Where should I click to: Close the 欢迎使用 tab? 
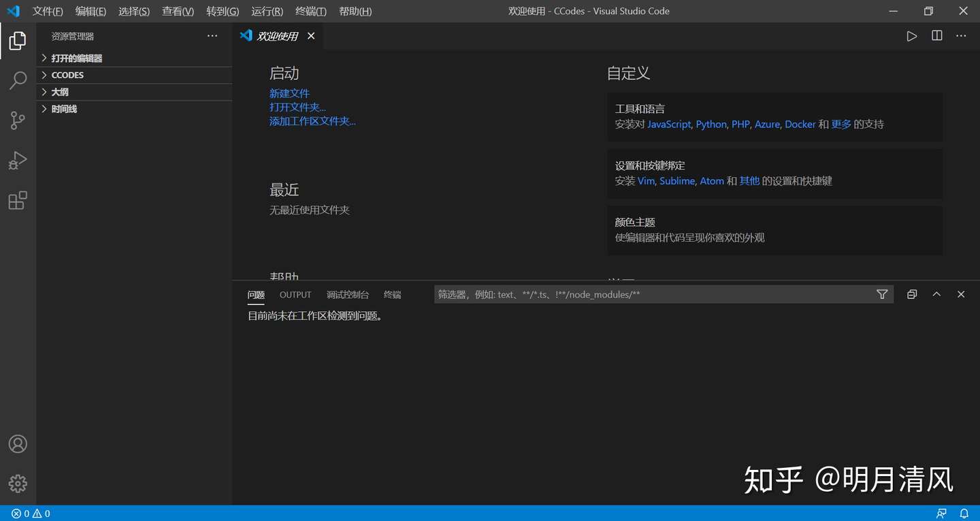coord(311,36)
